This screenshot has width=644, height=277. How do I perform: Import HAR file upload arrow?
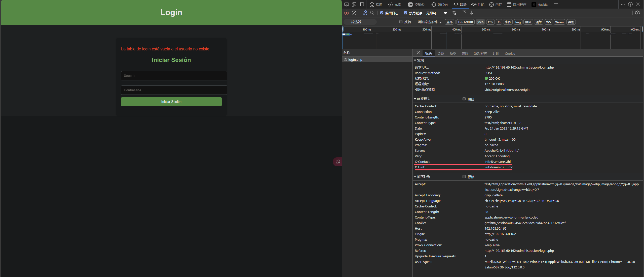(464, 13)
